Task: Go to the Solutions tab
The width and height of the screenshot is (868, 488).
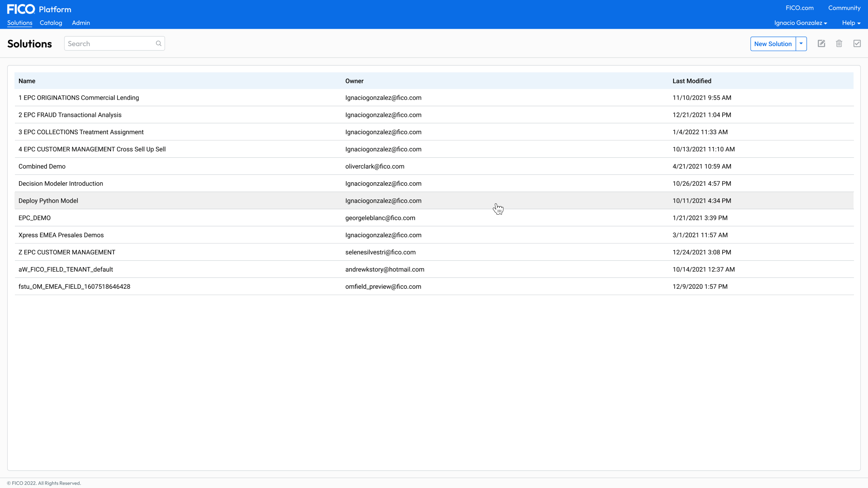Action: coord(20,23)
